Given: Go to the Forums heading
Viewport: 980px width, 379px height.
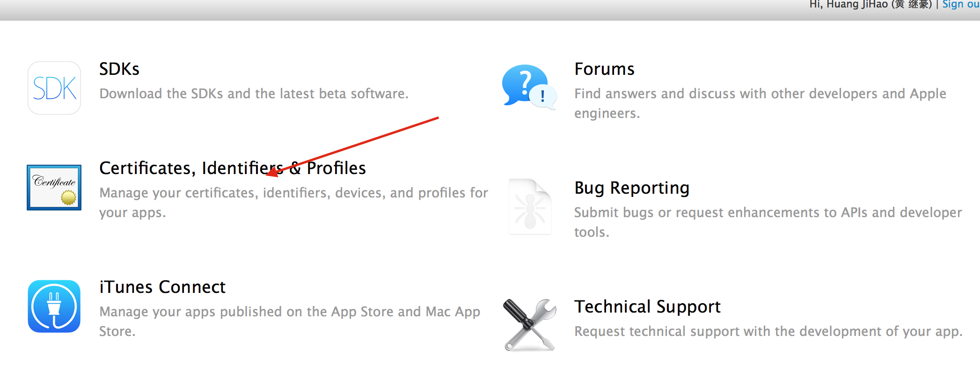Looking at the screenshot, I should 604,69.
